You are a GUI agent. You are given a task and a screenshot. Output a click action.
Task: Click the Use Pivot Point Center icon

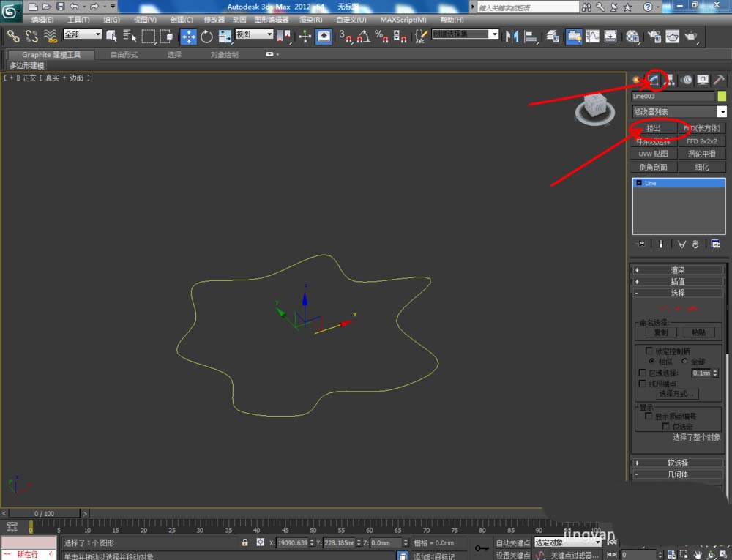pos(283,37)
